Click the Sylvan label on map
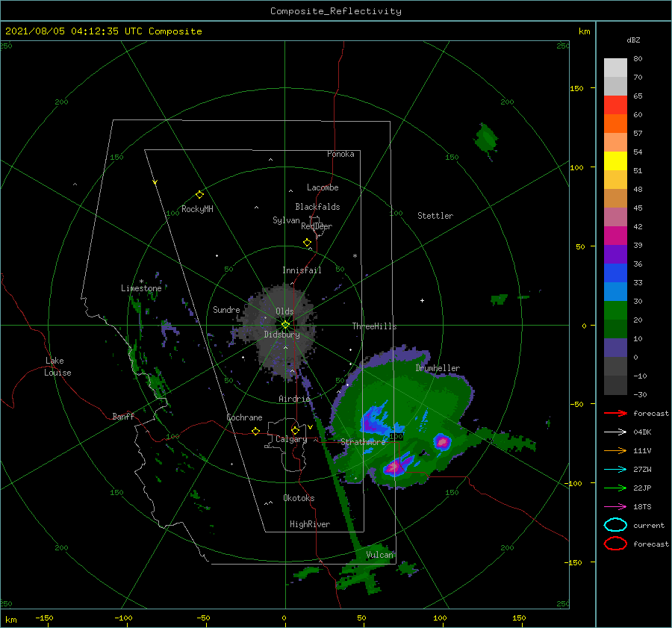 coord(286,220)
